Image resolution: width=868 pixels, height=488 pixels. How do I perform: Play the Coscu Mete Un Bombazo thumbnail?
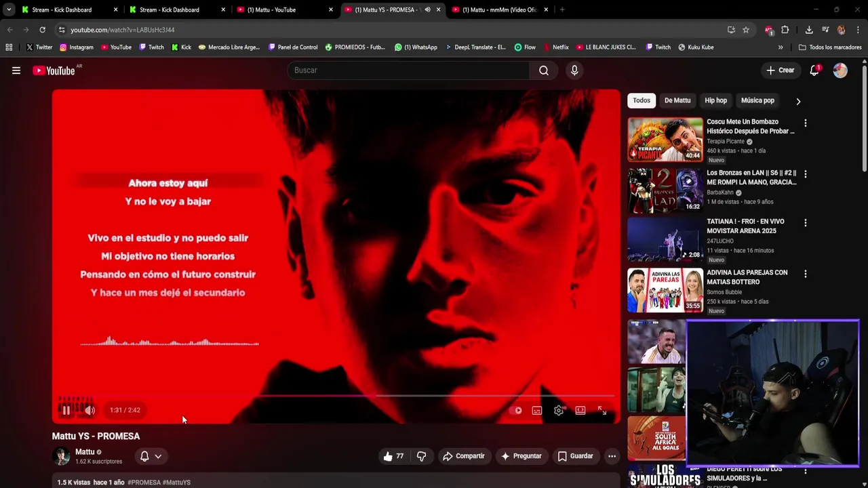(665, 140)
